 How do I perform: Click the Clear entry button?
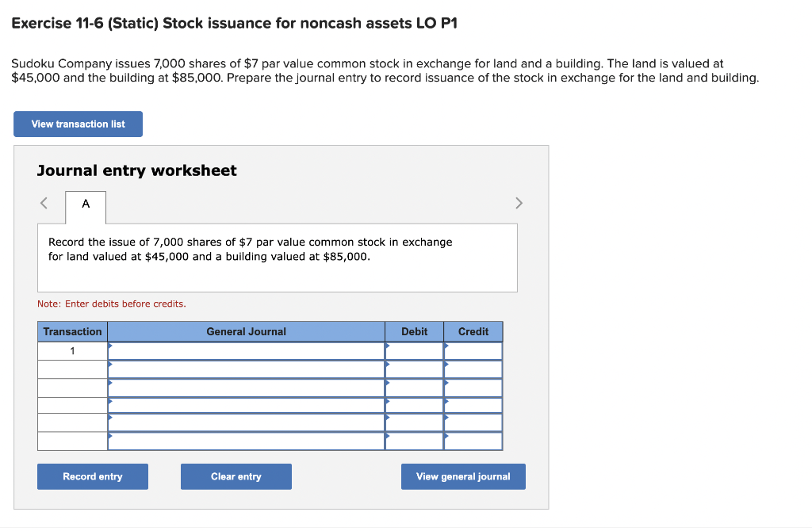pyautogui.click(x=236, y=476)
